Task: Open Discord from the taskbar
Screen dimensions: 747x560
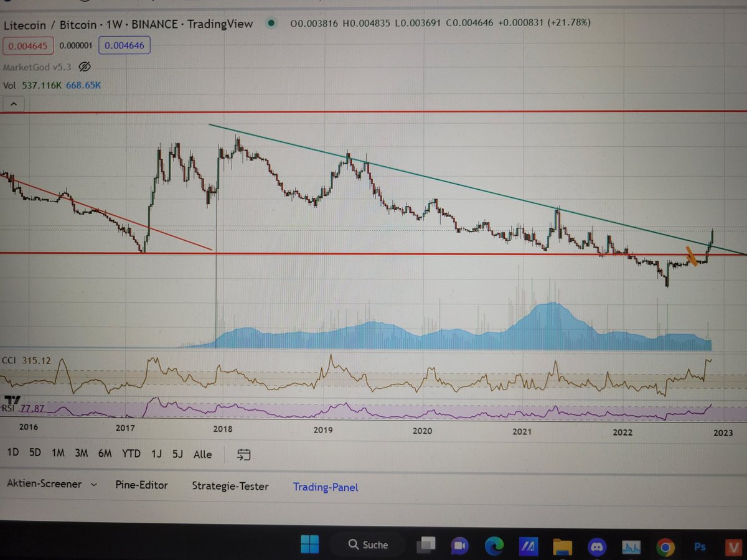Action: [x=597, y=547]
